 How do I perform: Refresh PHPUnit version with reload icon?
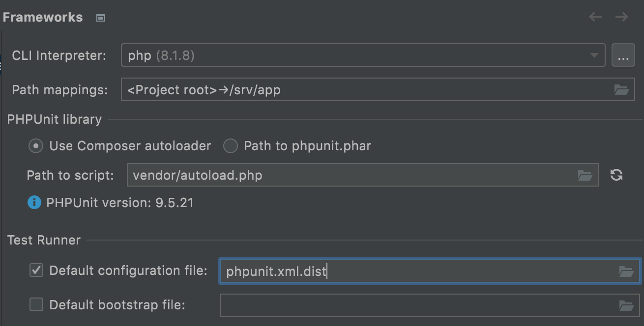pyautogui.click(x=616, y=175)
